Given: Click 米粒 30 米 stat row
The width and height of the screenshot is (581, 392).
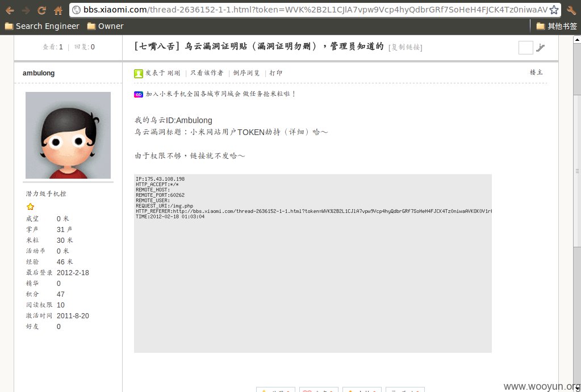Looking at the screenshot, I should 49,240.
